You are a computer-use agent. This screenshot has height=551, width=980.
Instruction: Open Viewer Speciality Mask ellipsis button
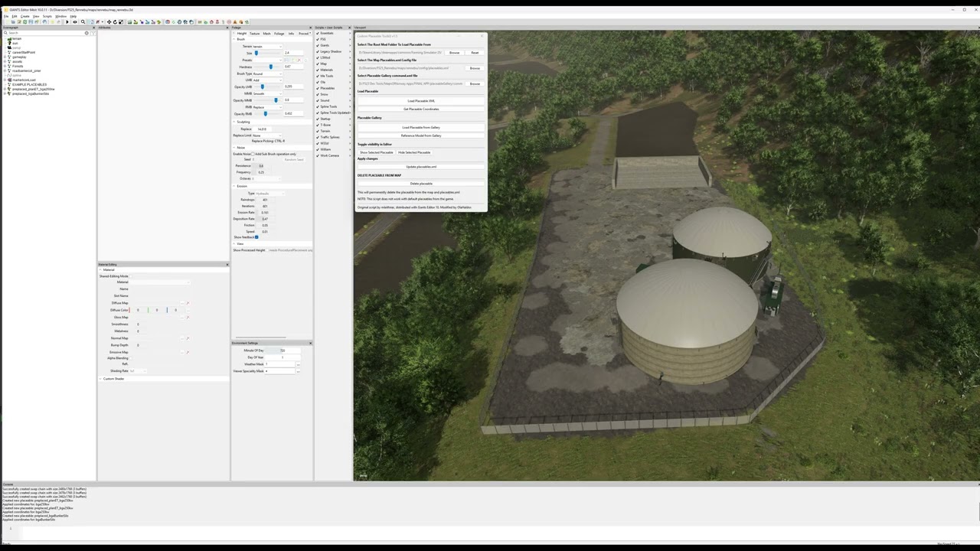tap(298, 371)
